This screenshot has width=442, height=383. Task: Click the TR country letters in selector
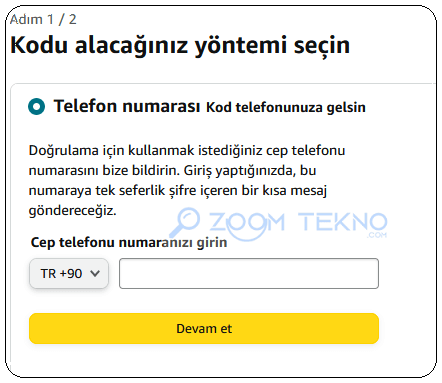(48, 274)
